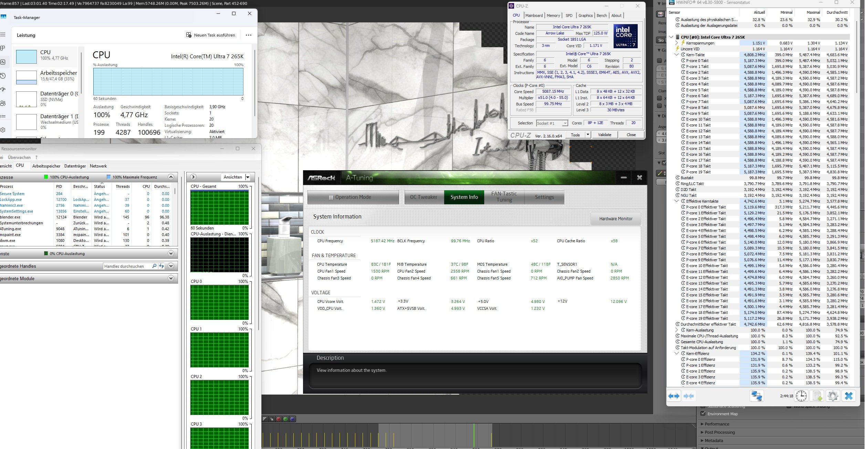
Task: Click the Hardware Monitor button
Action: tap(616, 218)
